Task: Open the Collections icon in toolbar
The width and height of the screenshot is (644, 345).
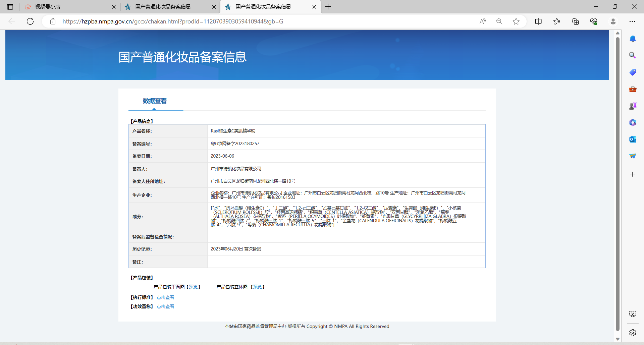Action: tap(575, 21)
